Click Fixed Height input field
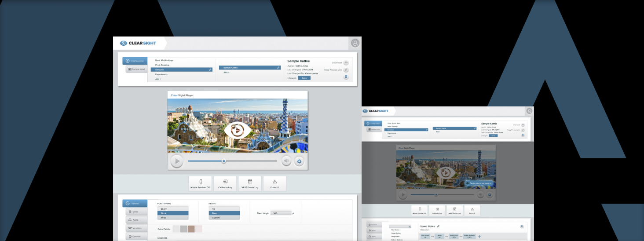The width and height of the screenshot is (644, 241). pos(281,213)
